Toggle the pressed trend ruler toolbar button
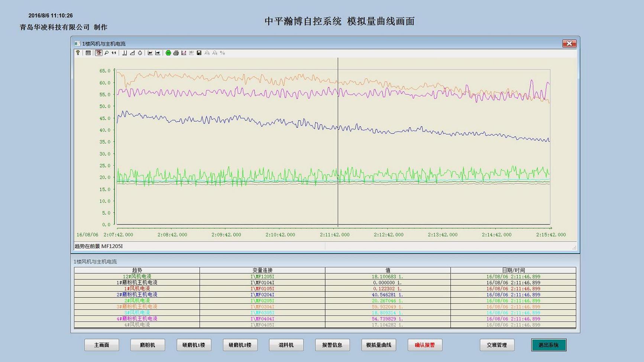Image resolution: width=644 pixels, height=362 pixels. pos(98,53)
